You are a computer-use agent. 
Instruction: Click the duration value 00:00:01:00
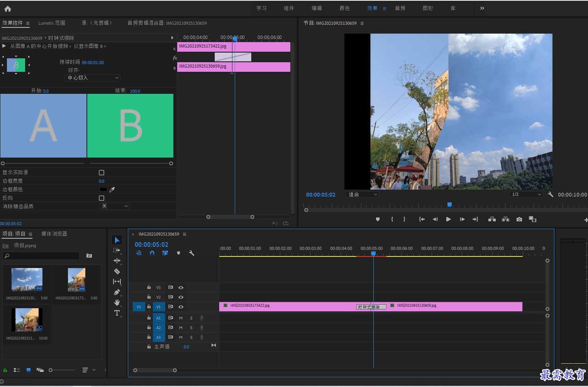tap(93, 63)
